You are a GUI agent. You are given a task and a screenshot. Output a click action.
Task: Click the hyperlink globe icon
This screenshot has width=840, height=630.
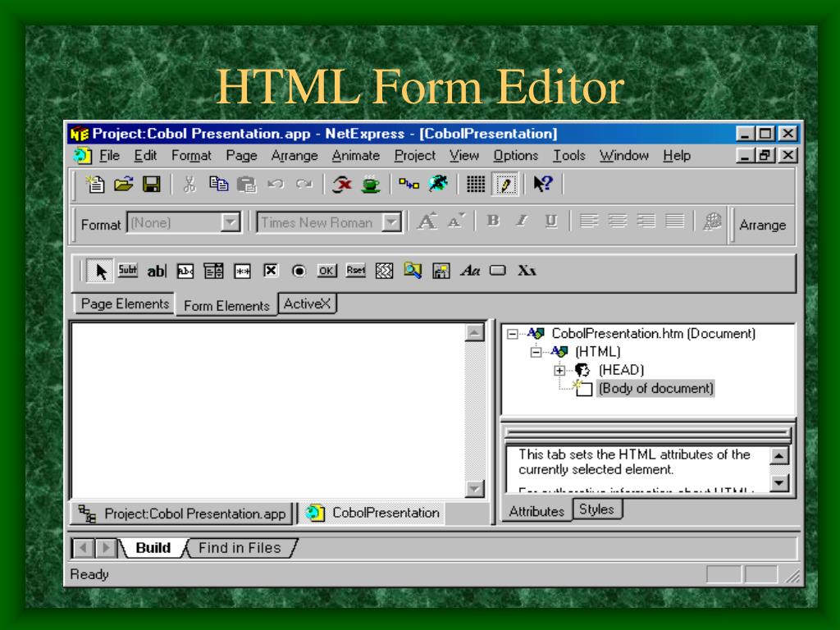(x=712, y=221)
